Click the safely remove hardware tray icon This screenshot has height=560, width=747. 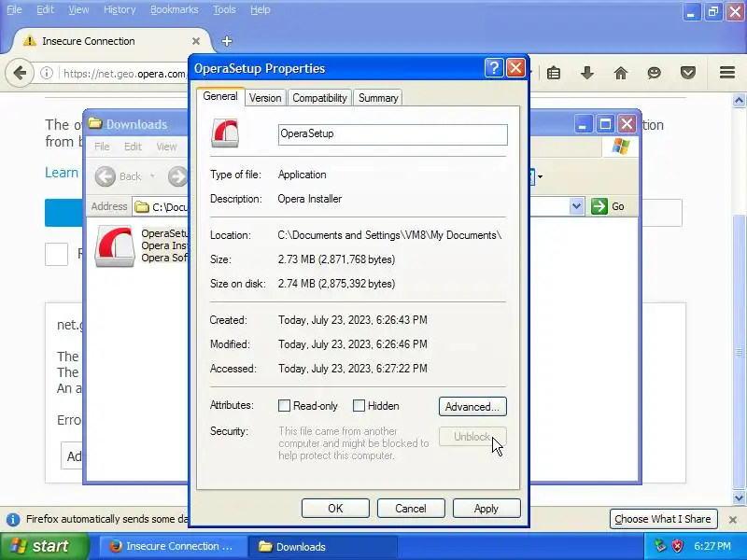(x=660, y=546)
